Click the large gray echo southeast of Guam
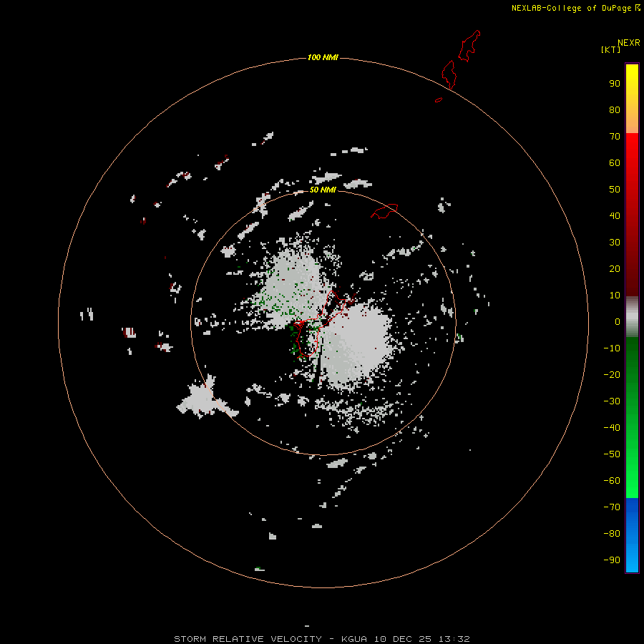Viewport: 644px width, 644px height. coord(355,345)
